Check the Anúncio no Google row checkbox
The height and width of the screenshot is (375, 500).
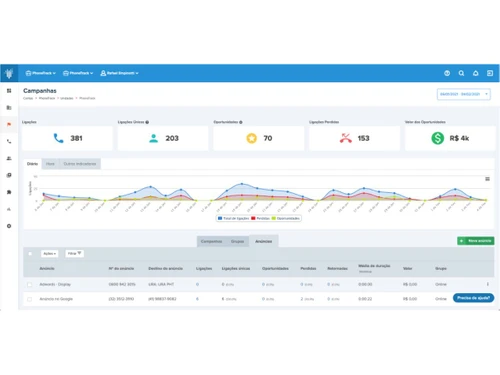pos(29,299)
